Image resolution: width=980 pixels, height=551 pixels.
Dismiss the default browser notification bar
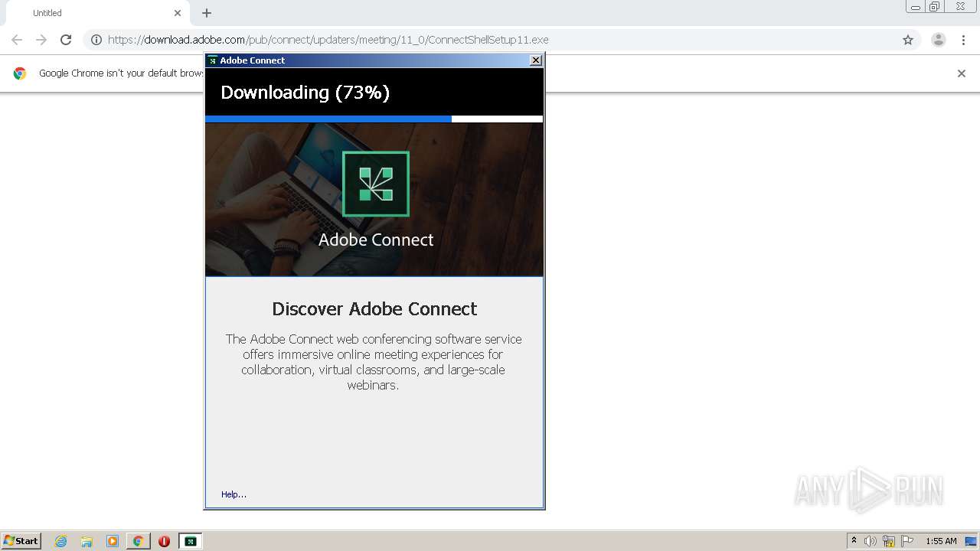(962, 73)
